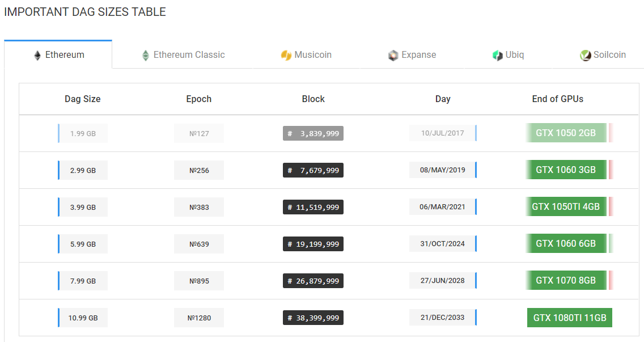Click the date 06/MAR/2021
Viewport: 644px width, 342px height.
coord(443,207)
